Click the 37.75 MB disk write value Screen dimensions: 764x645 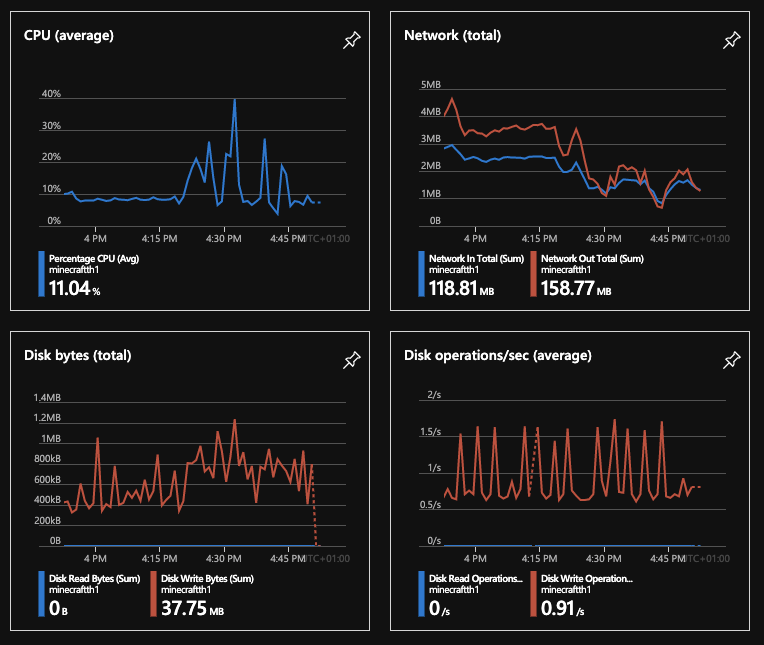192,608
